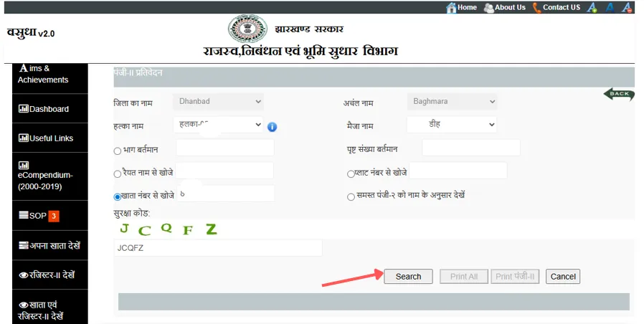The height and width of the screenshot is (324, 644).
Task: Click the Contact US phone icon
Action: (x=537, y=7)
